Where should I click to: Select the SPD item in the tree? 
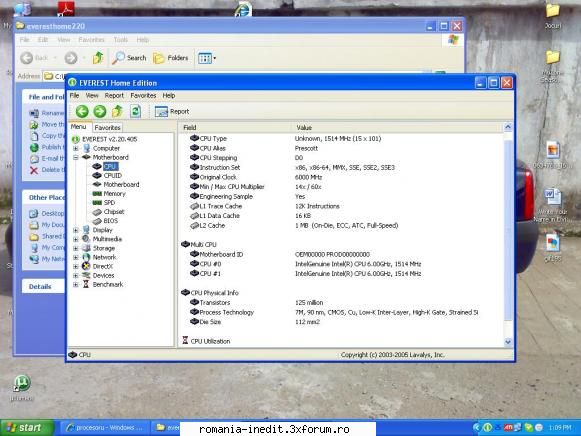pyautogui.click(x=109, y=203)
